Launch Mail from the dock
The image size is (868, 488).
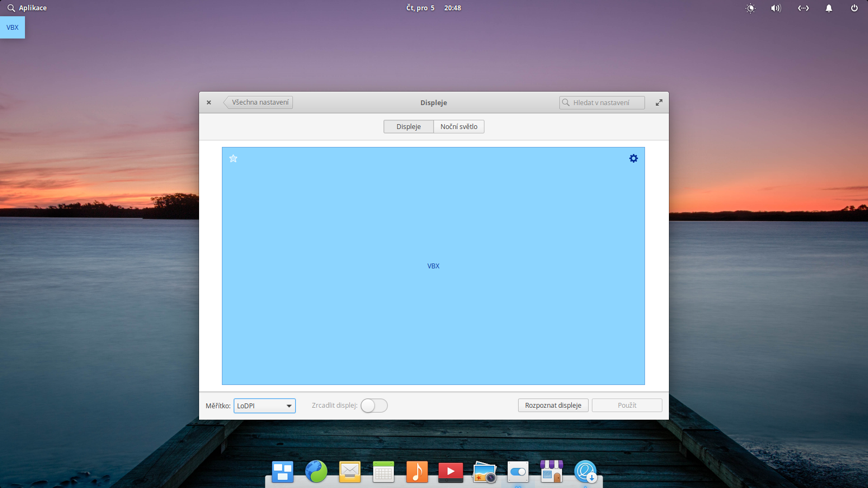coord(350,472)
